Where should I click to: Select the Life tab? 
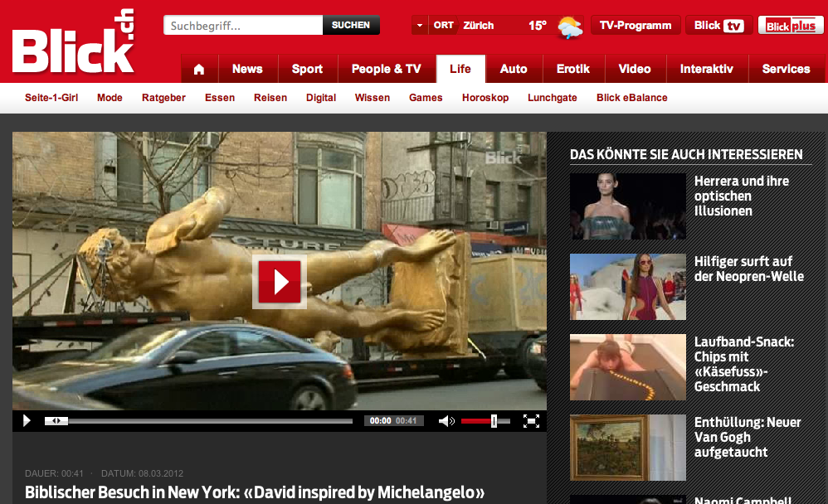click(460, 69)
